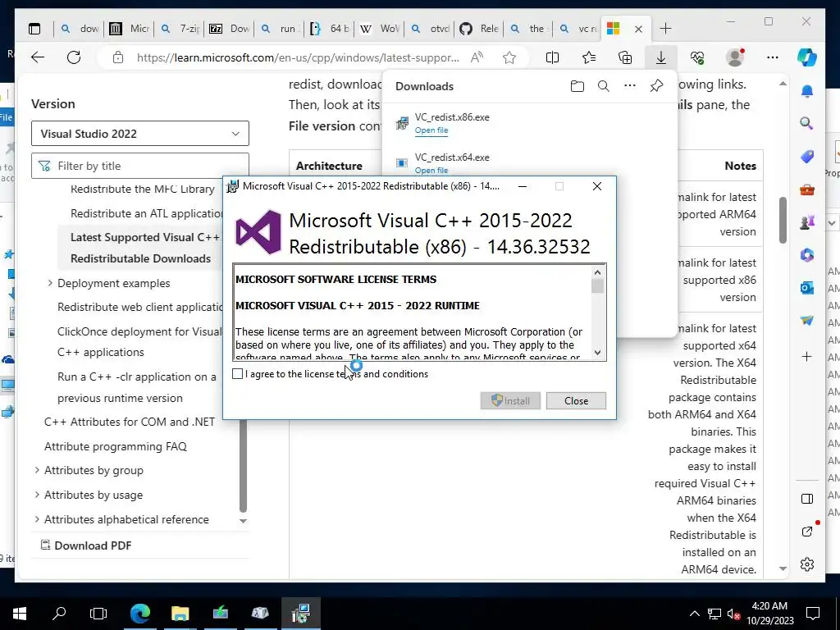Click the Filter by title field
Image resolution: width=840 pixels, height=630 pixels.
[139, 166]
